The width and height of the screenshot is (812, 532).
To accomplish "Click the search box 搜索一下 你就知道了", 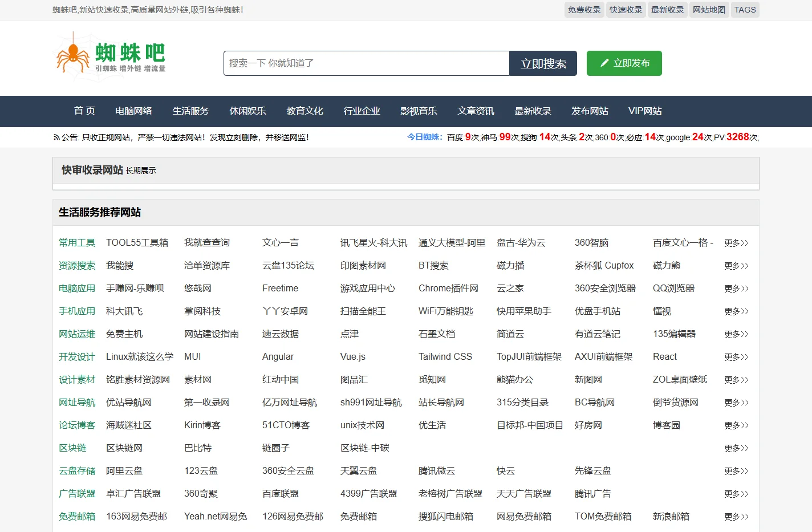I will point(366,63).
